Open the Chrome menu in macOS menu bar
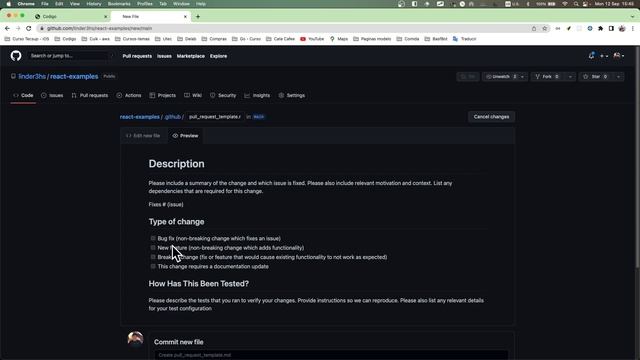This screenshot has height=360, width=640. (x=26, y=4)
